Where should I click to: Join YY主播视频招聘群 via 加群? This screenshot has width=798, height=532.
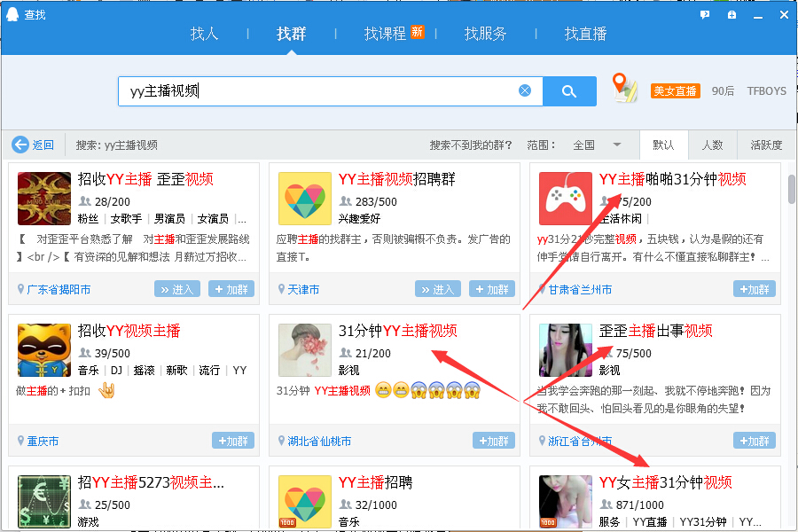(x=491, y=289)
